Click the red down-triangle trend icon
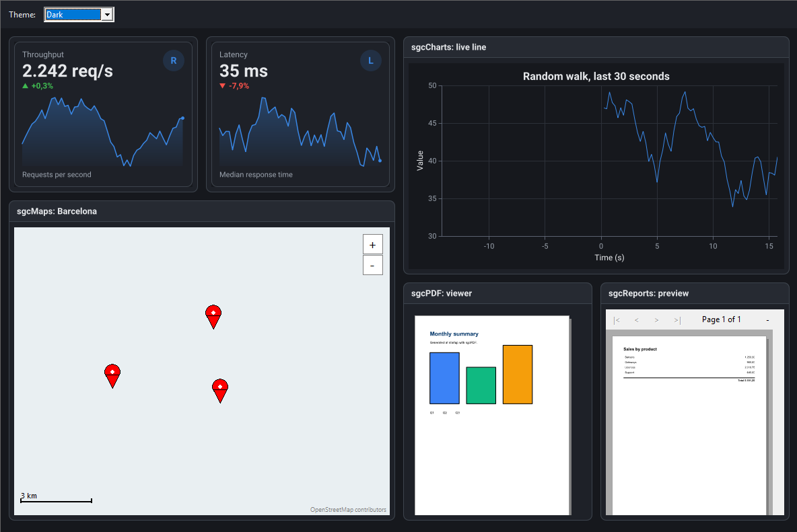This screenshot has height=532, width=797. (x=223, y=86)
